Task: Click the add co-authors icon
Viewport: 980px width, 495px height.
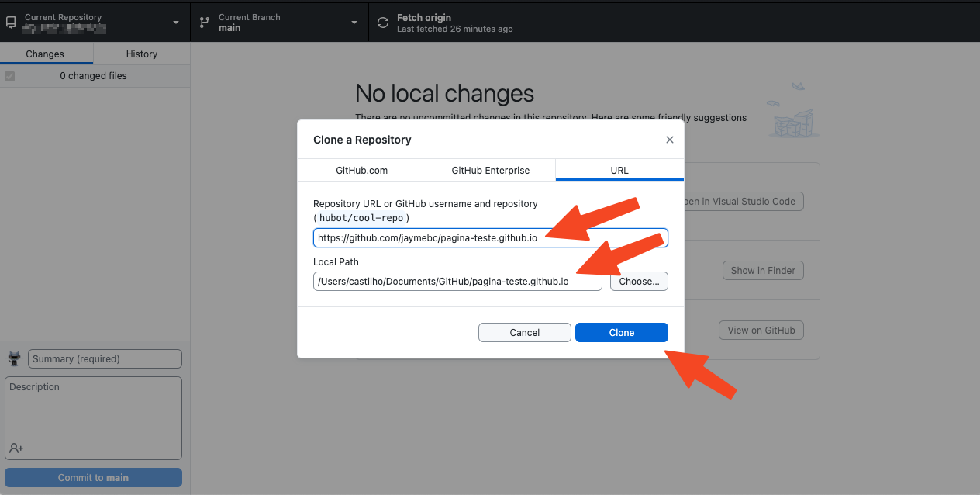Action: 16,448
